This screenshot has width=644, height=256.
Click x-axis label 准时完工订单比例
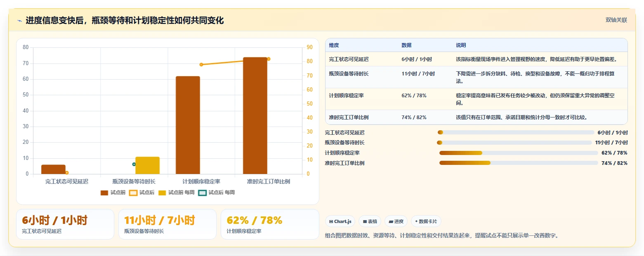[x=269, y=181]
